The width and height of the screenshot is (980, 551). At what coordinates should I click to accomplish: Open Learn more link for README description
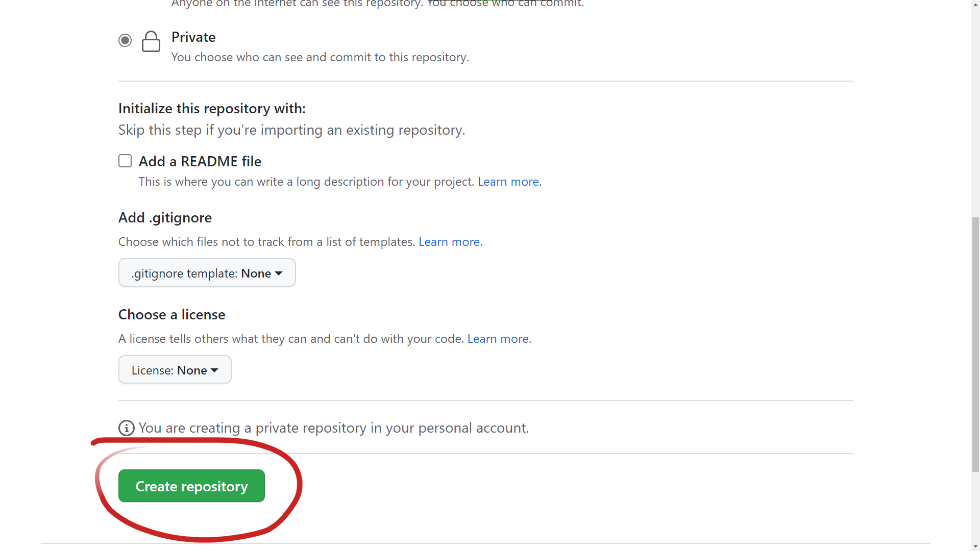point(509,182)
